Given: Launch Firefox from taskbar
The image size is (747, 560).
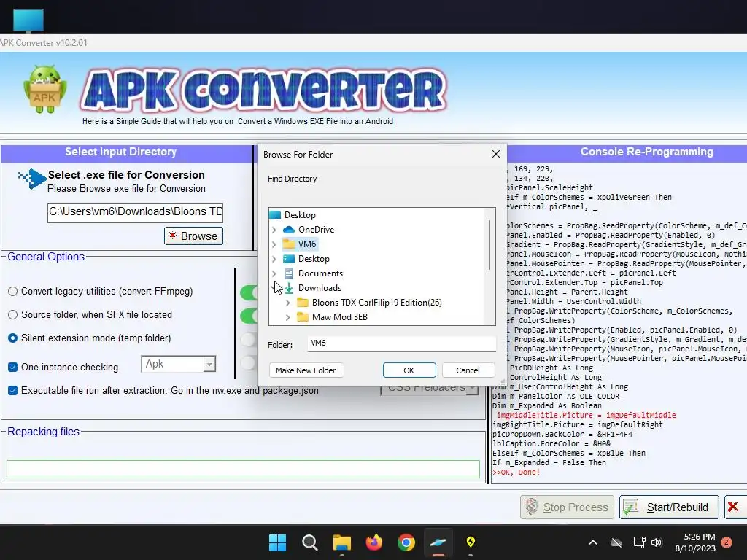Looking at the screenshot, I should coord(374,542).
